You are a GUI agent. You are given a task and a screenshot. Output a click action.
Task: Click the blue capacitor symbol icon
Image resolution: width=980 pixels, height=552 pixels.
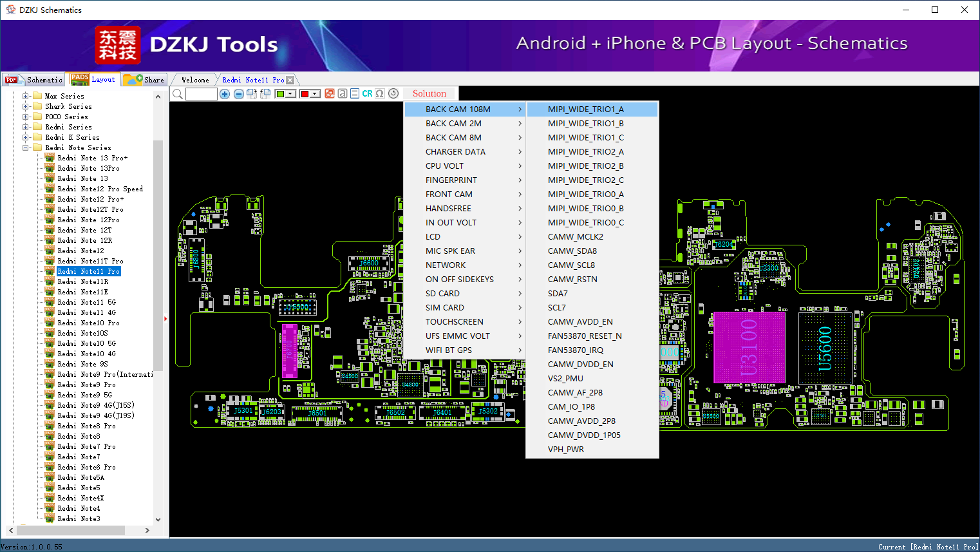pos(355,93)
